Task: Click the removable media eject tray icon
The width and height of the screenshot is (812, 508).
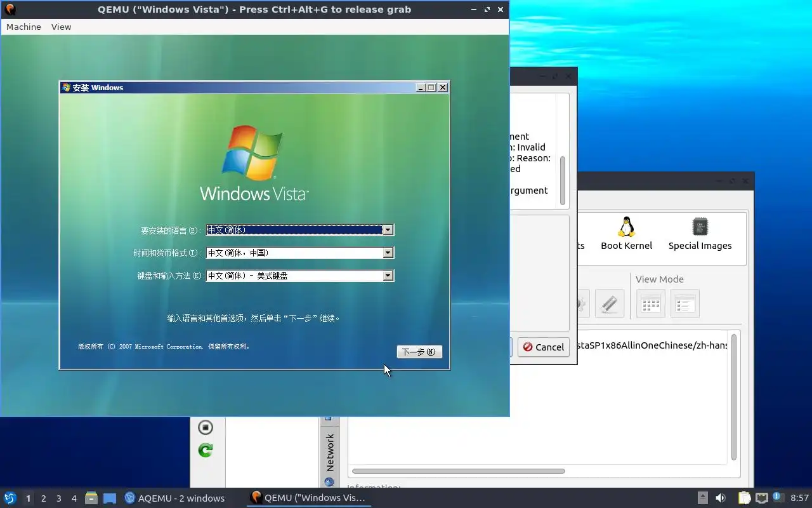Action: (703, 498)
